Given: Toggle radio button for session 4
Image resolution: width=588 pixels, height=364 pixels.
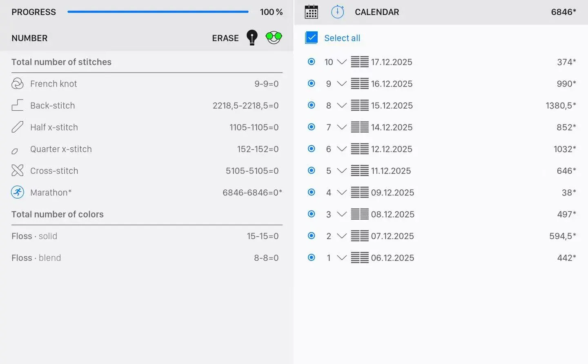Looking at the screenshot, I should point(311,192).
